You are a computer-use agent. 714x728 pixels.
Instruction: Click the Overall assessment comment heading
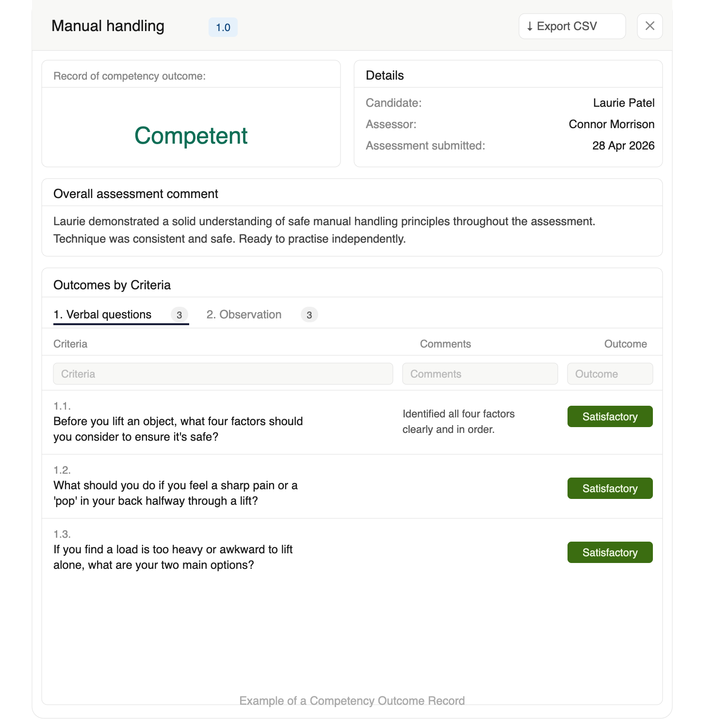(x=136, y=194)
